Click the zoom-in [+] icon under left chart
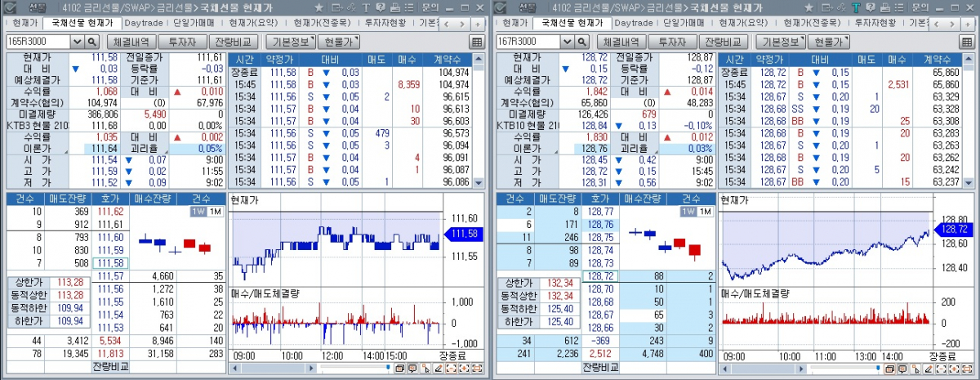 coord(464,369)
